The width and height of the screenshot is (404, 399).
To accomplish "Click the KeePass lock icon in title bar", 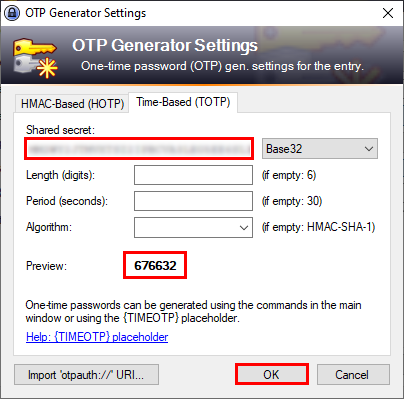I will click(x=12, y=13).
